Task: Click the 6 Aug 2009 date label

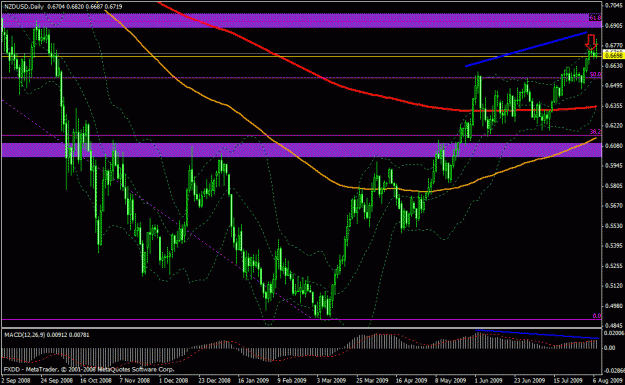Action: point(607,380)
